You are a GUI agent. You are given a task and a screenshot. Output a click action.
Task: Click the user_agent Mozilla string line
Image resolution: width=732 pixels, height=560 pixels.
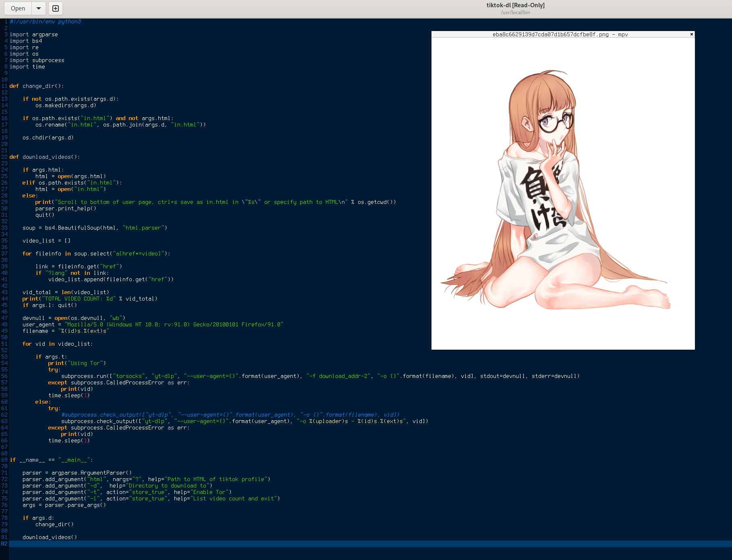[153, 325]
